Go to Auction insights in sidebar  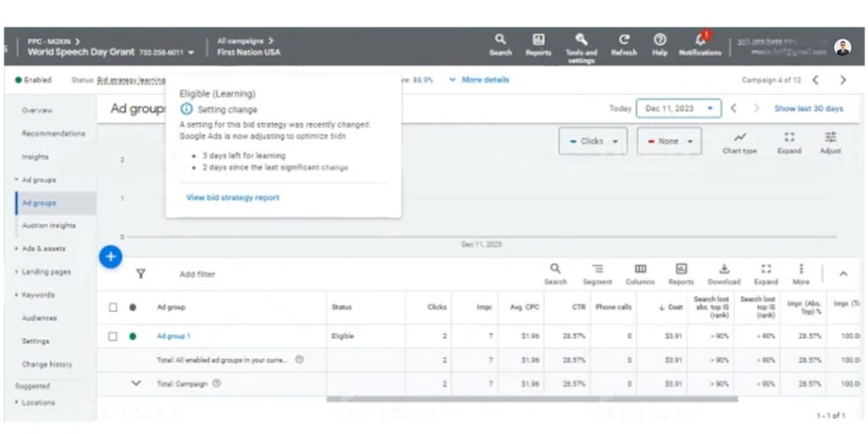[48, 225]
